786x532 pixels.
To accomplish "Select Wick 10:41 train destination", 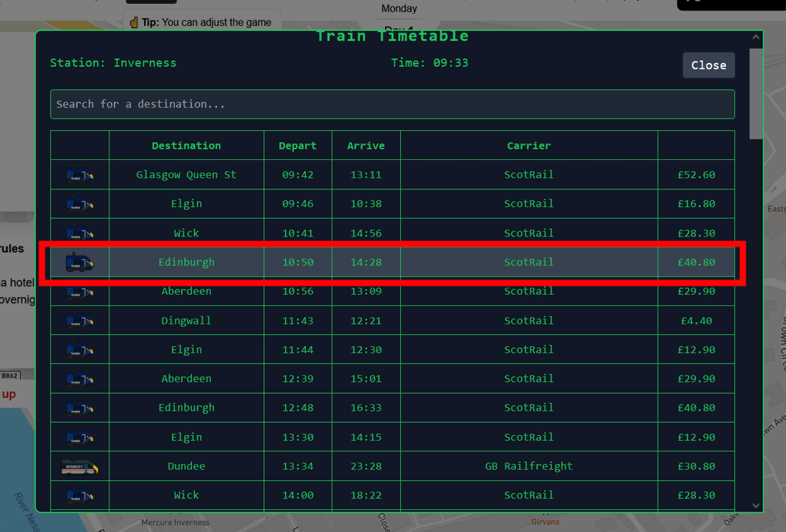I will (x=186, y=233).
